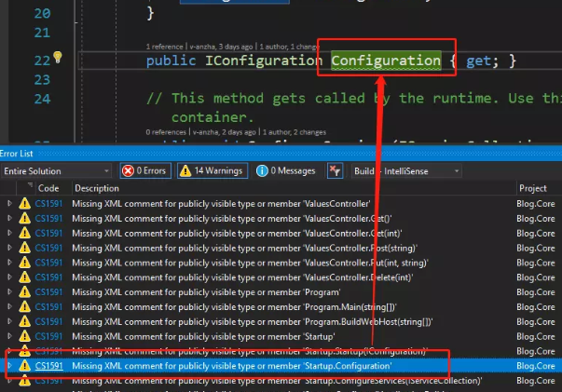Click warning icon of 'Program.BuildWebHost(string[])' row

[x=25, y=321]
